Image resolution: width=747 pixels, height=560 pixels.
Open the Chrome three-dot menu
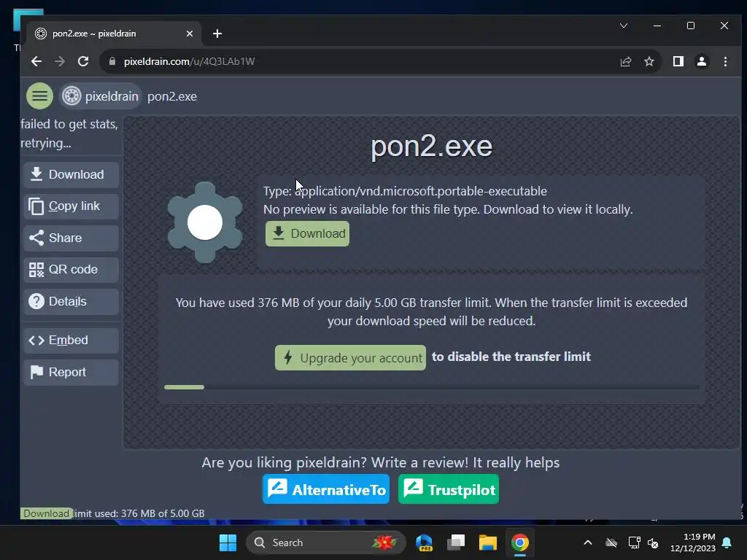click(725, 61)
